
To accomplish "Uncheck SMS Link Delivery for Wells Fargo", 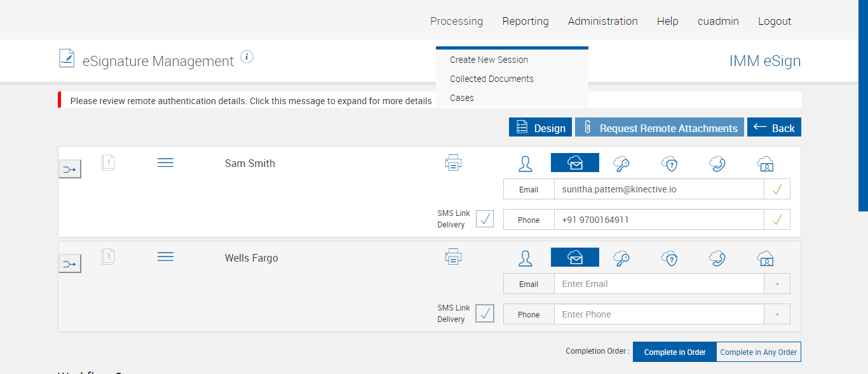I will coord(485,314).
